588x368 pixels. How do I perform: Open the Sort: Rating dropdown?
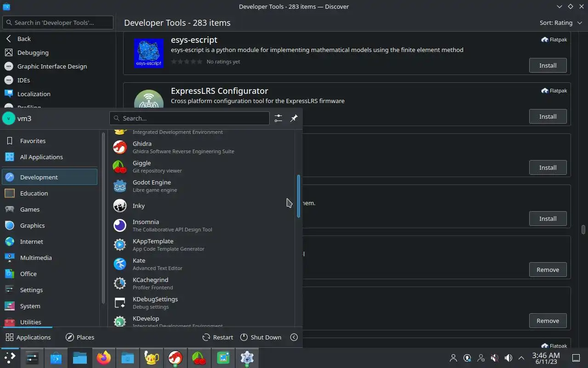pyautogui.click(x=561, y=23)
